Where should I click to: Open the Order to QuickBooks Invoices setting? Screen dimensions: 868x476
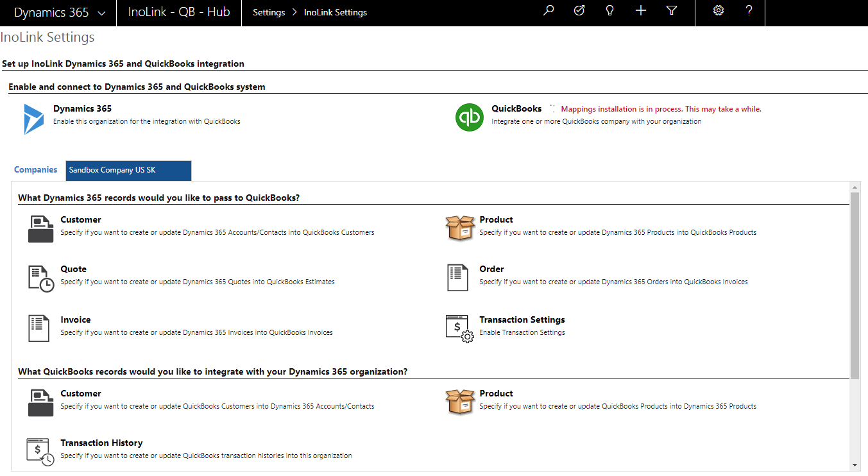(x=492, y=269)
